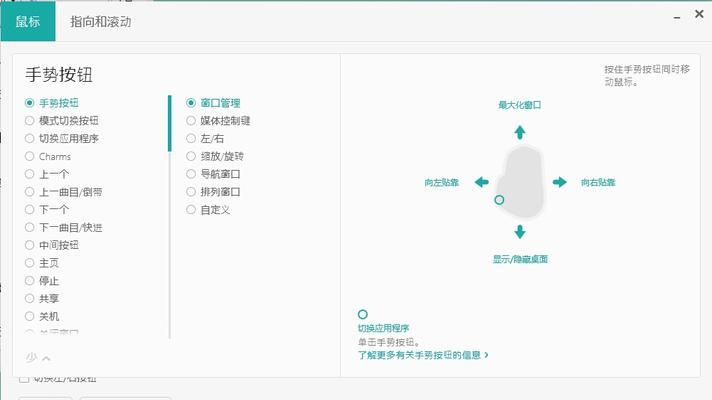Click the circle icon above 切换应用程序
Viewport: 712px width, 400px height.
[362, 314]
